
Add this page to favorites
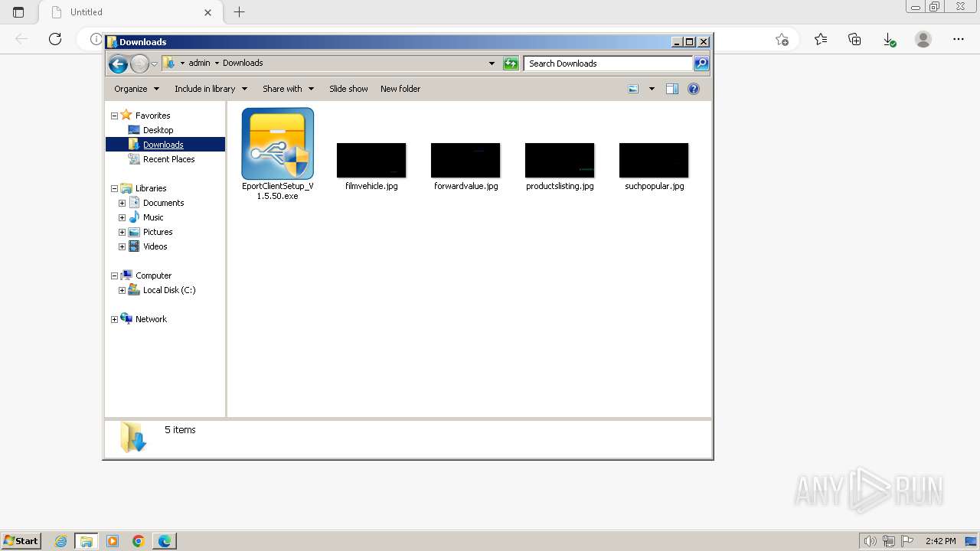coord(782,39)
